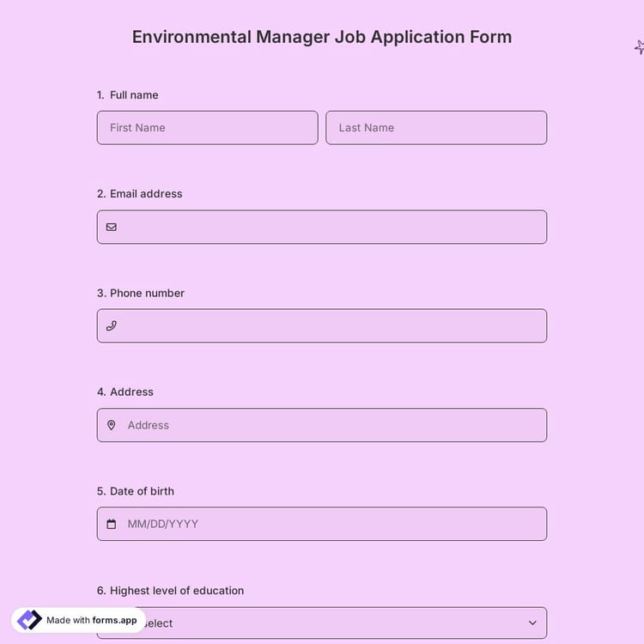The width and height of the screenshot is (644, 644).
Task: Follow the "Made with forms.app" text link
Action: click(x=91, y=620)
